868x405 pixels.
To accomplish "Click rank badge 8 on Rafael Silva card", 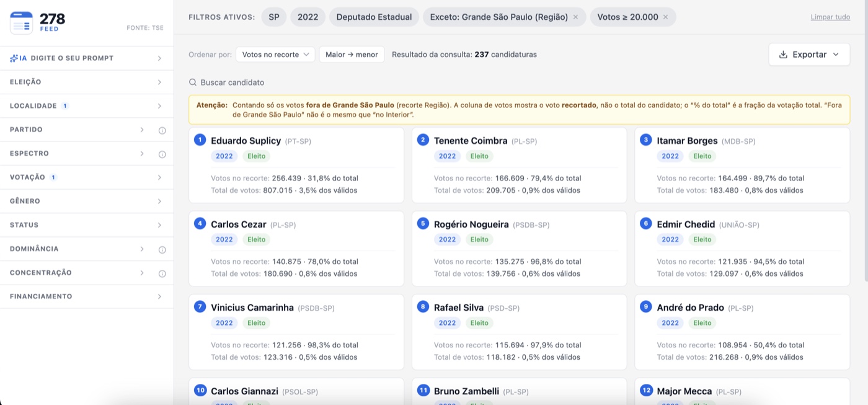I will pos(423,306).
